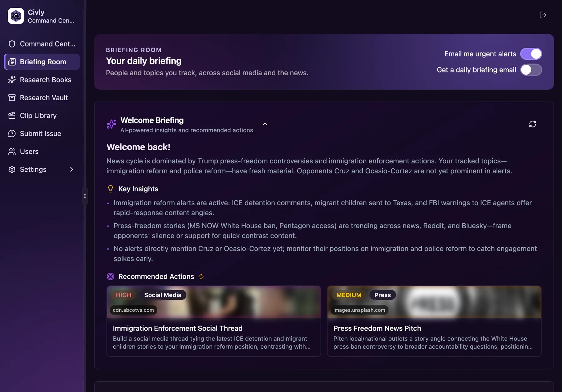Viewport: 562px width, 392px height.
Task: Click the images.unsplash.com source label
Action: 359,310
